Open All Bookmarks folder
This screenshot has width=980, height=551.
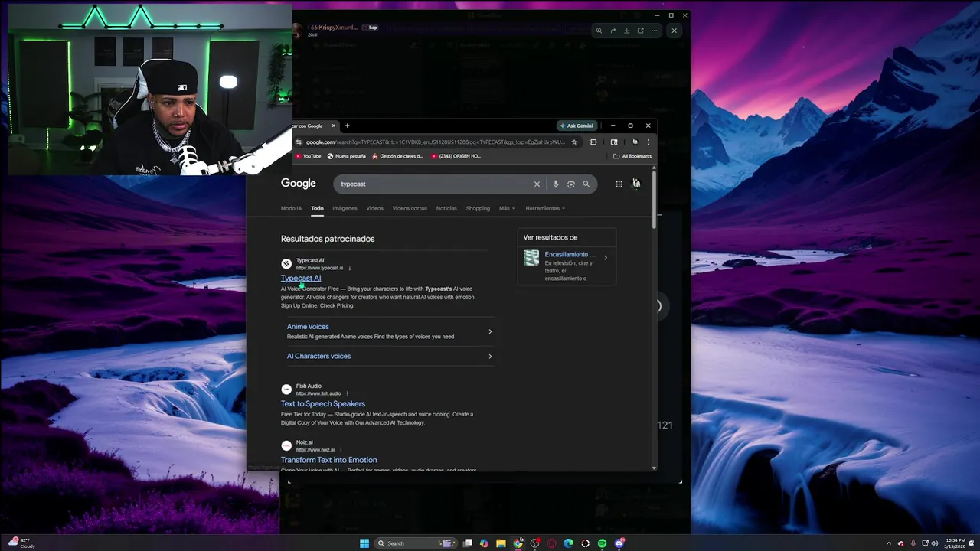pos(632,156)
